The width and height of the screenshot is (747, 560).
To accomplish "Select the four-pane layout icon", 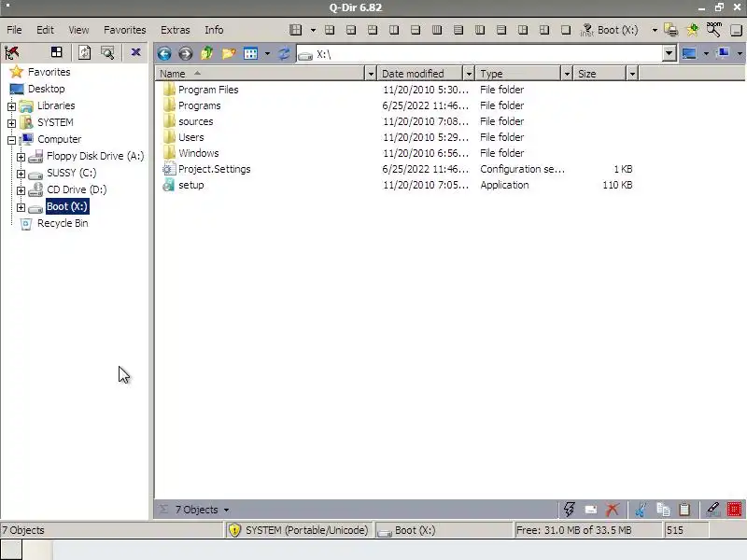I will pyautogui.click(x=330, y=30).
